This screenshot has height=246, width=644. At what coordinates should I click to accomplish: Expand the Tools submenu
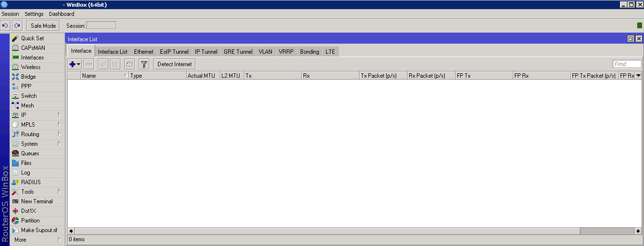37,192
